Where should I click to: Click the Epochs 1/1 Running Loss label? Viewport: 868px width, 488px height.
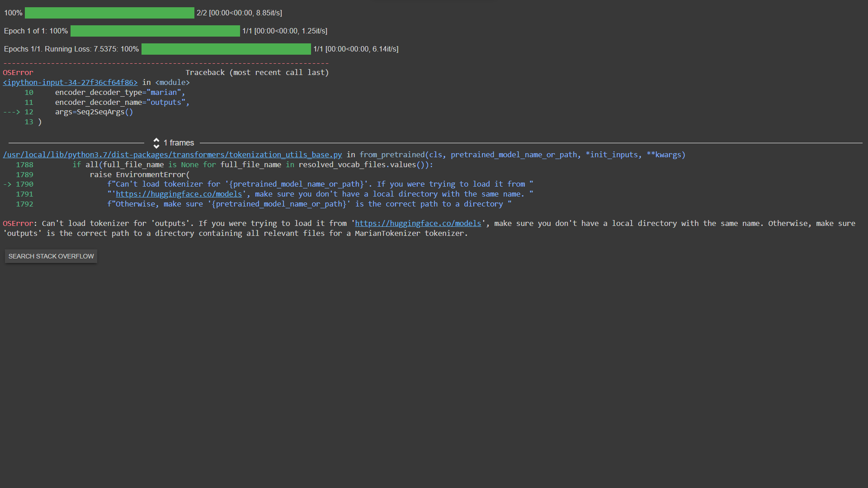[x=70, y=49]
